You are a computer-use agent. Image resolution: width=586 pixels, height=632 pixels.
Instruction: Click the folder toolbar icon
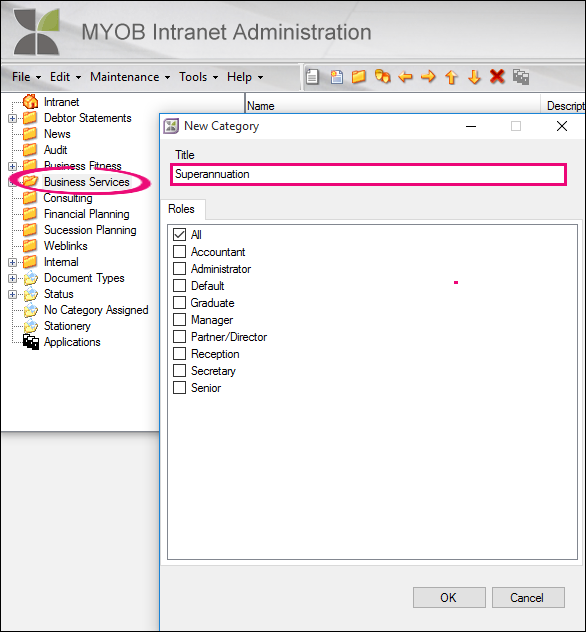(x=358, y=77)
